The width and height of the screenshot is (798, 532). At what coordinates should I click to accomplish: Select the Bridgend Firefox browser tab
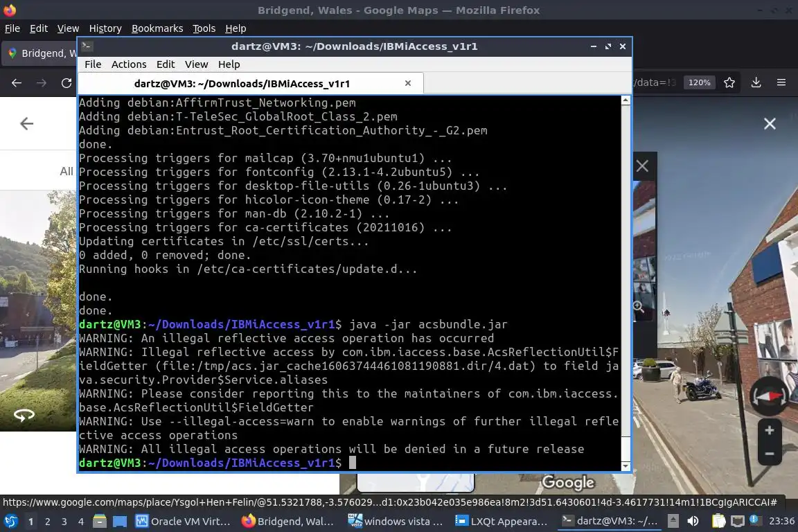click(41, 53)
